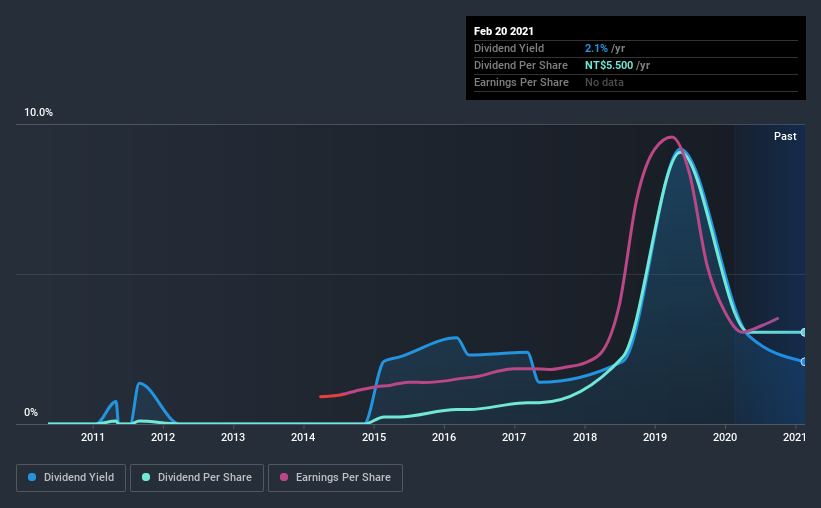Select the 2016 x-axis label
The height and width of the screenshot is (508, 821).
click(x=444, y=437)
